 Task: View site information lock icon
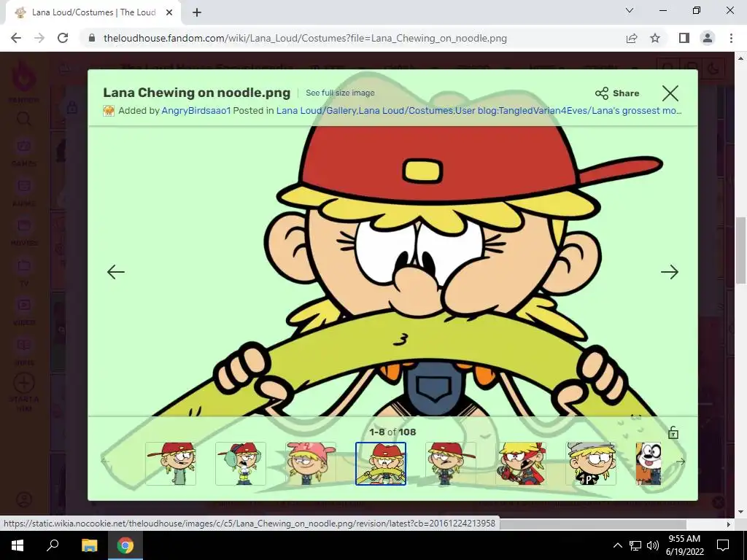[93, 38]
